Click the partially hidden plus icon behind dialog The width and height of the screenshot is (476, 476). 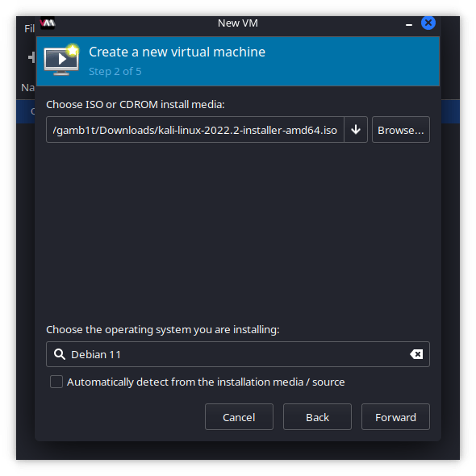click(x=31, y=57)
